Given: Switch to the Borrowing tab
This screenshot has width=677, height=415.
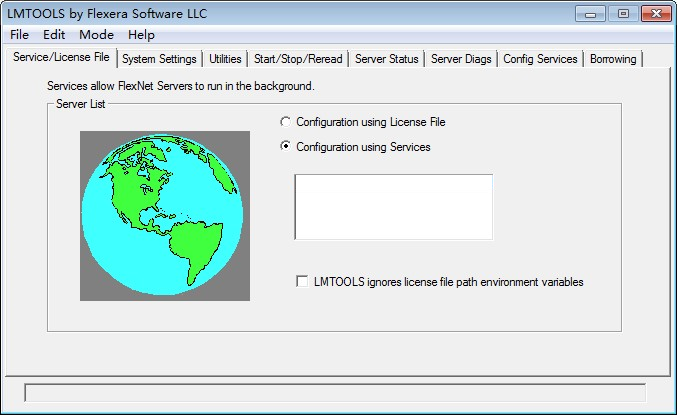Looking at the screenshot, I should pyautogui.click(x=613, y=59).
